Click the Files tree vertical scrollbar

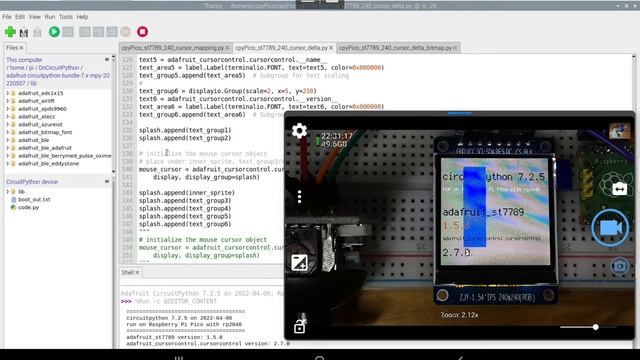pyautogui.click(x=113, y=114)
